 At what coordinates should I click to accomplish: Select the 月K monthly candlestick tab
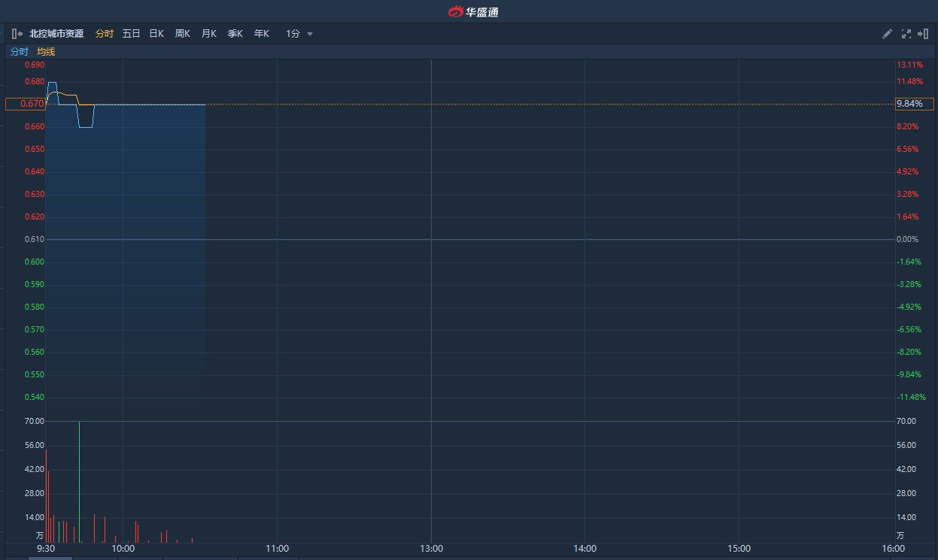coord(209,34)
